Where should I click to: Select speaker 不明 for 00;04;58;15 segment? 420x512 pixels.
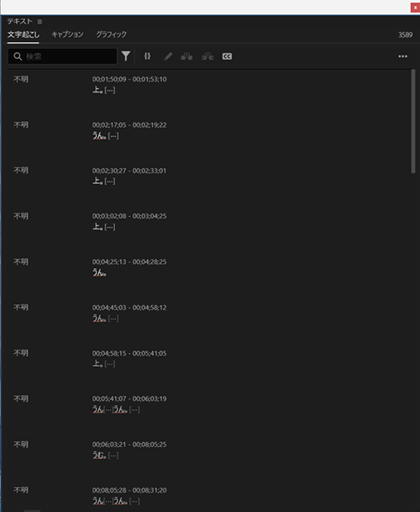tap(21, 353)
